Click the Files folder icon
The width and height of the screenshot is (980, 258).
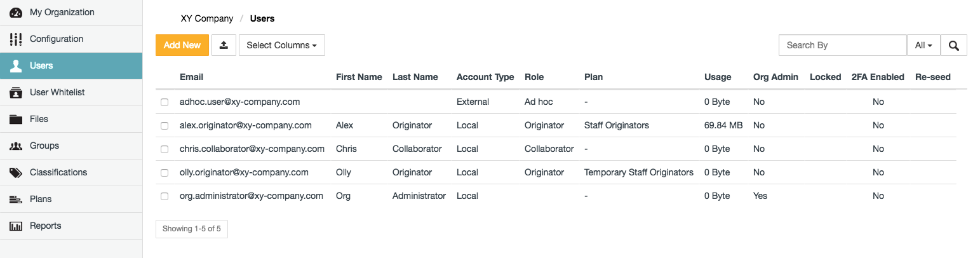(16, 119)
